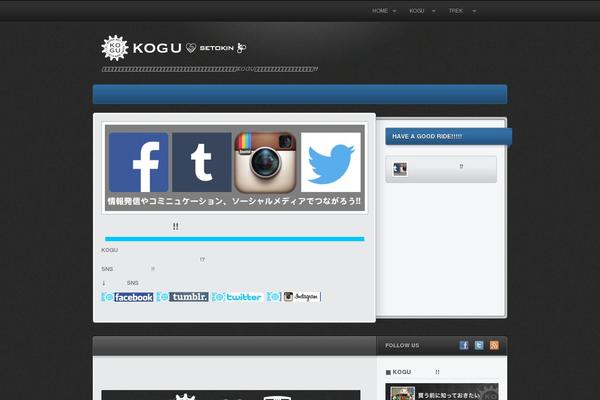Click the large Facebook icon in banner
The image size is (600, 400).
pyautogui.click(x=139, y=162)
